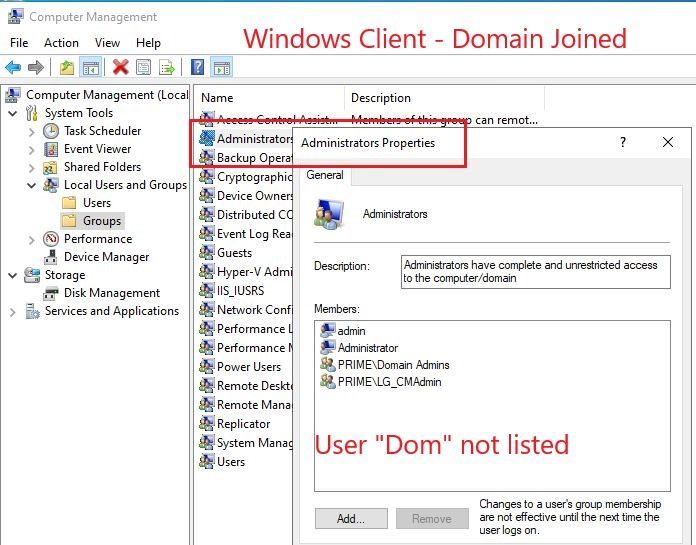Click the admin member user icon
The width and height of the screenshot is (696, 545).
coord(328,330)
